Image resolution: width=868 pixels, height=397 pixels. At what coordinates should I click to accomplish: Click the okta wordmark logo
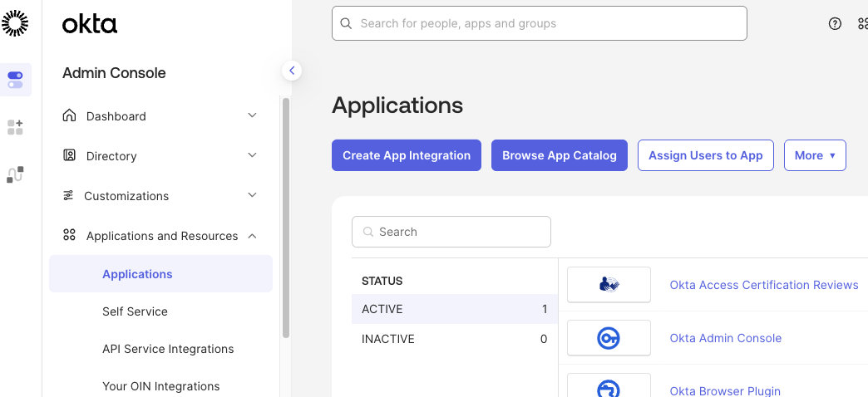[90, 24]
